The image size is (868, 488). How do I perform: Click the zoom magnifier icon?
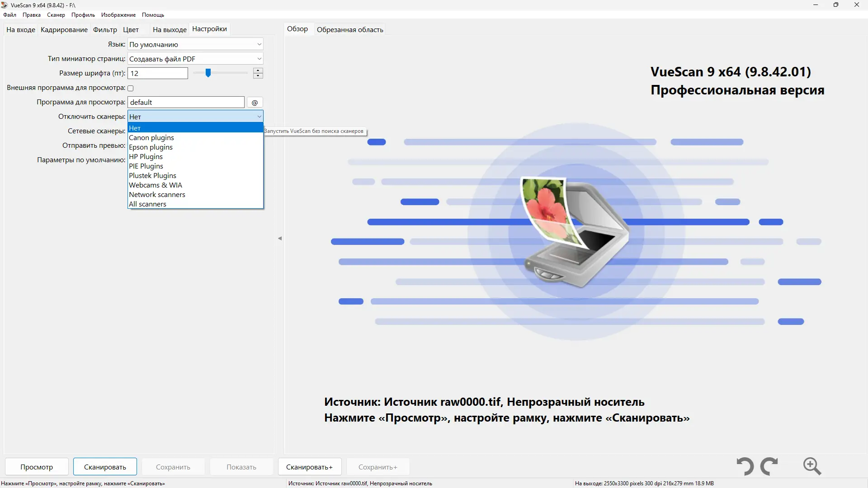pos(811,466)
